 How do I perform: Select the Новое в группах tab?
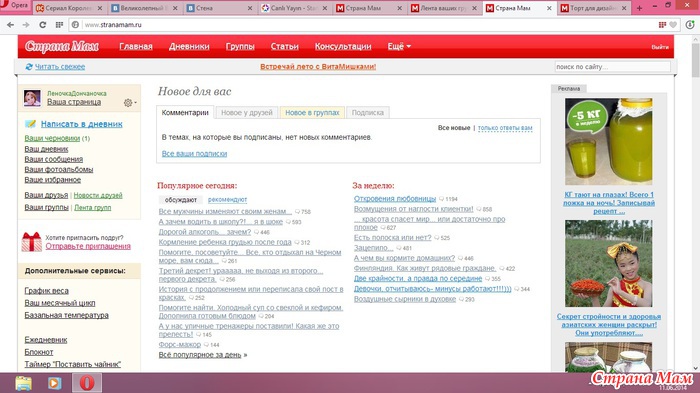tap(312, 113)
